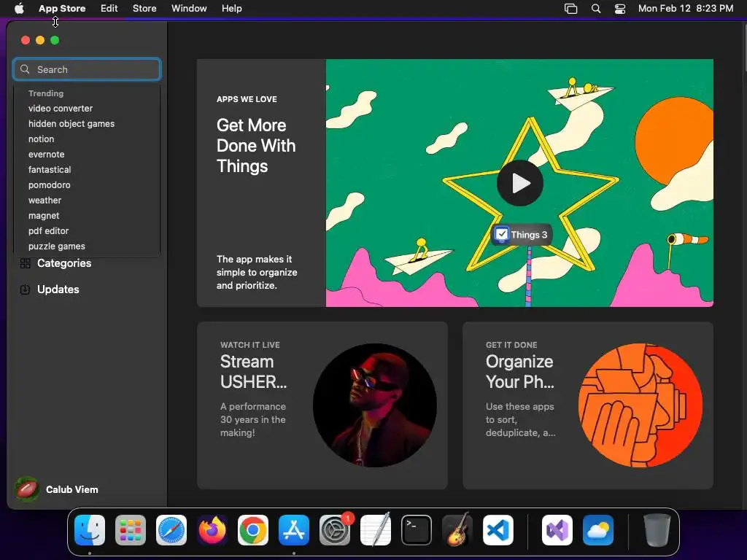
Task: Click the search magnifier icon in field
Action: tap(25, 69)
